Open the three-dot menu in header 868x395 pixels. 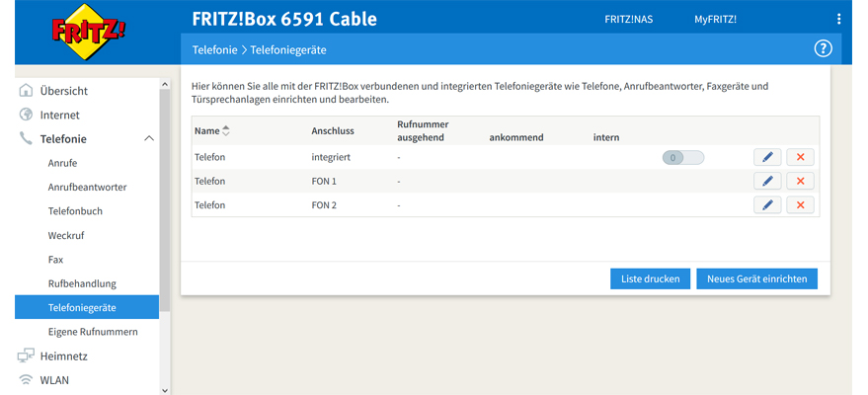point(838,19)
